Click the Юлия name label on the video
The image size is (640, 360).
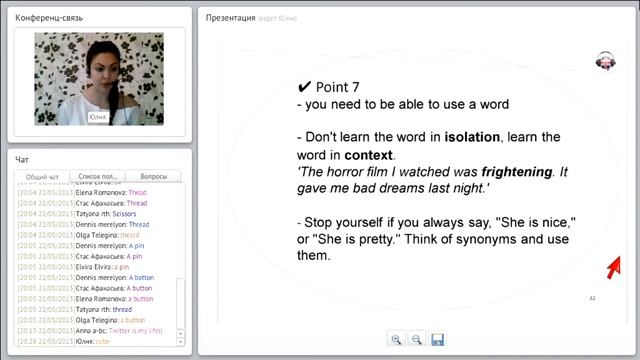(x=98, y=117)
